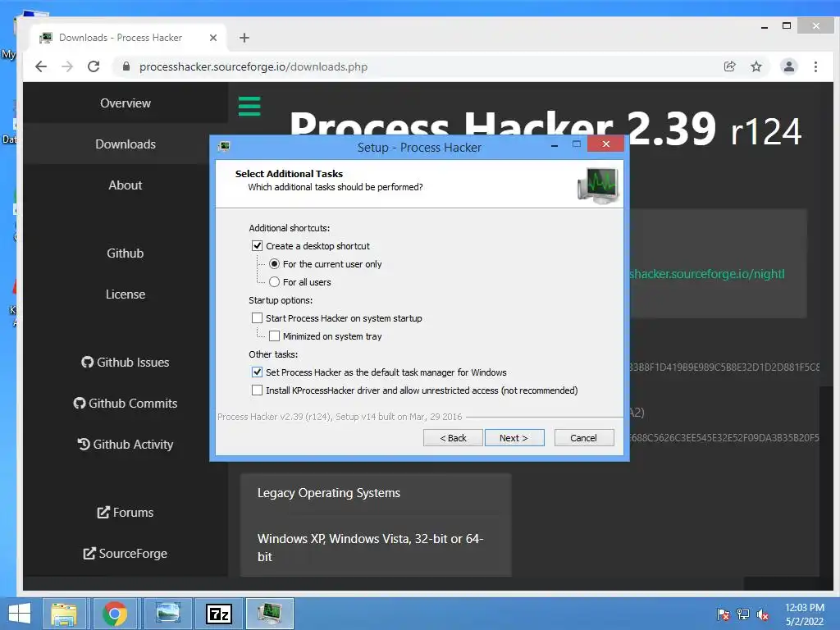The height and width of the screenshot is (630, 840).
Task: Click the padlock site info icon
Action: click(126, 66)
